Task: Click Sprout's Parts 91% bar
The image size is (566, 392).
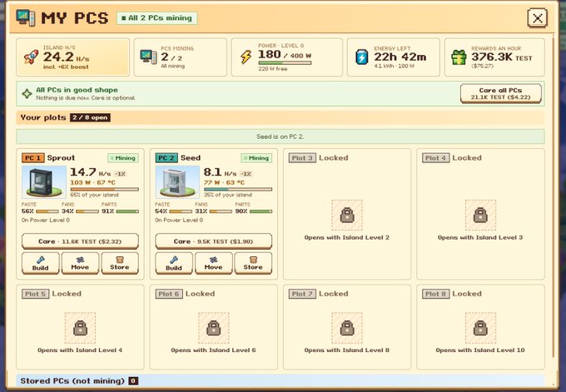Action: tap(127, 211)
